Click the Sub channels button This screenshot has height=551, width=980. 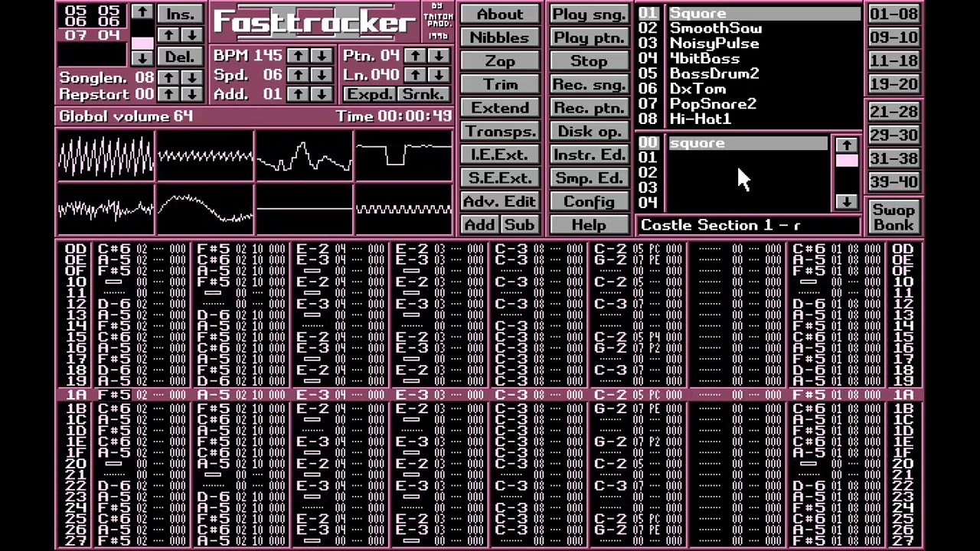click(x=519, y=225)
